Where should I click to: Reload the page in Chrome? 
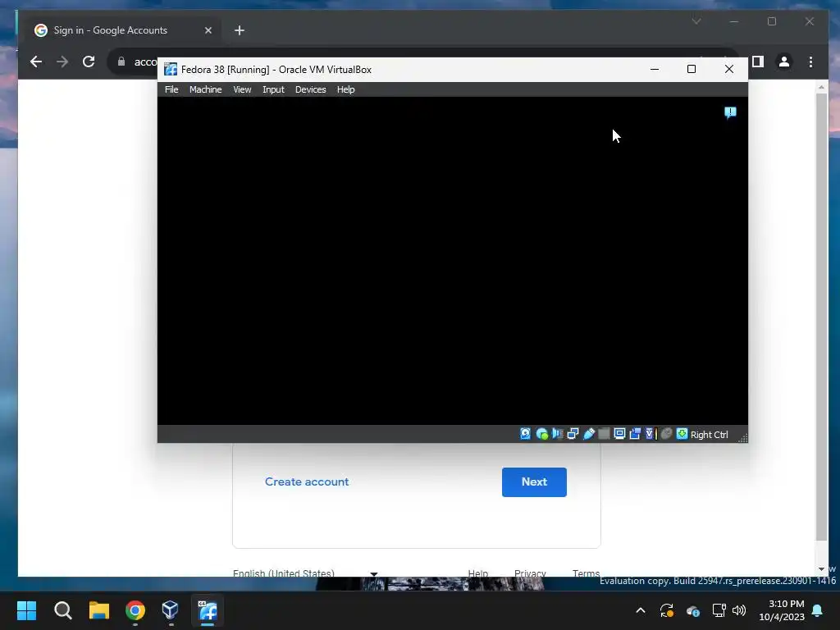[89, 62]
